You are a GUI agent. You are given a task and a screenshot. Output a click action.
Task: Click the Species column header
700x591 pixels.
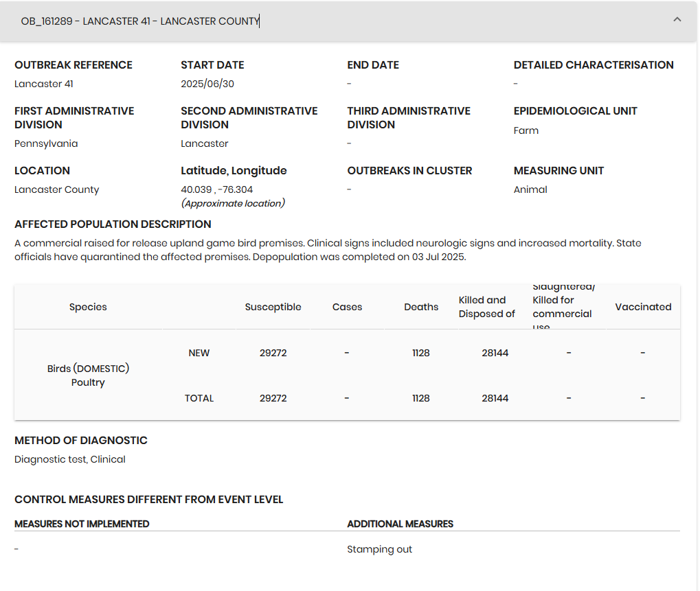(x=88, y=307)
